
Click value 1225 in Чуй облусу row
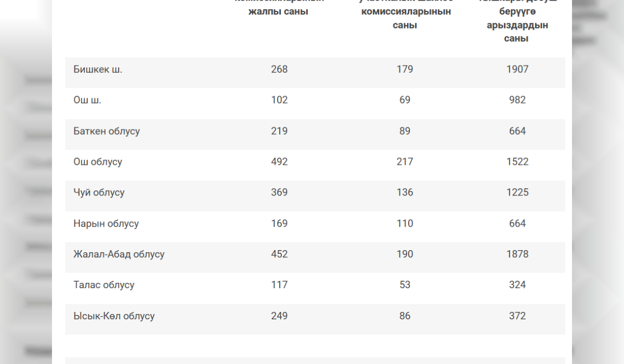point(517,192)
